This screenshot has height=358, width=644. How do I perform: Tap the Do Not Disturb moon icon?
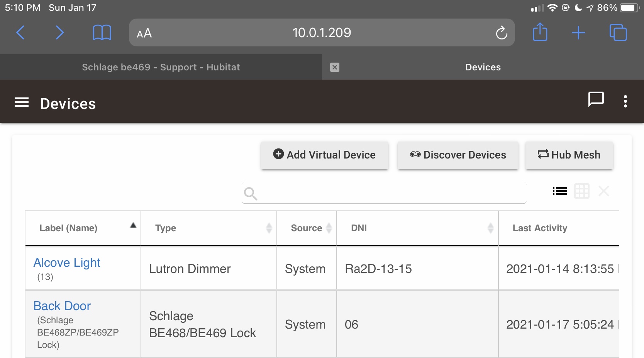click(578, 8)
